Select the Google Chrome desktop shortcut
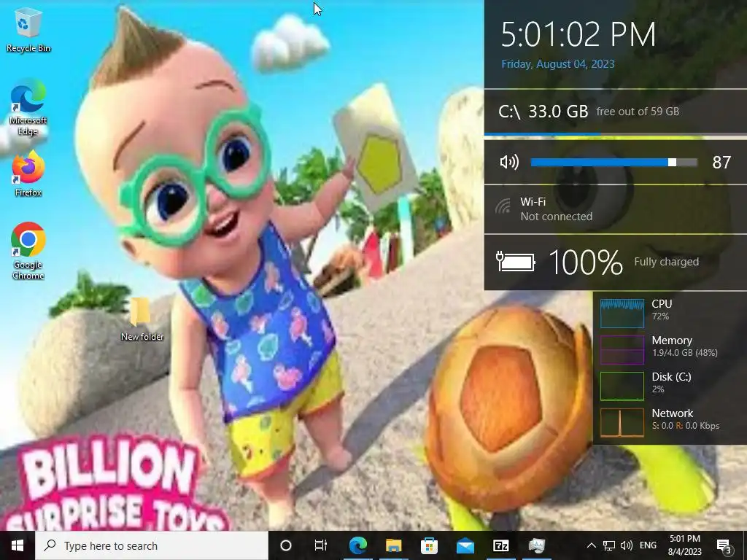Image resolution: width=747 pixels, height=560 pixels. 28,251
